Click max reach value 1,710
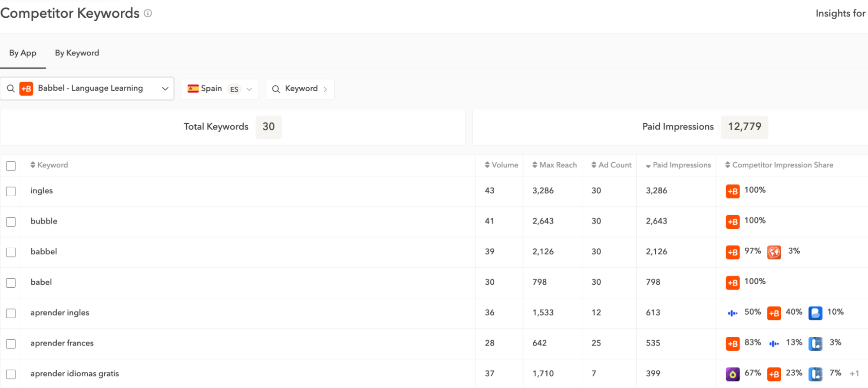Viewport: 868px width, 388px height. click(x=543, y=374)
